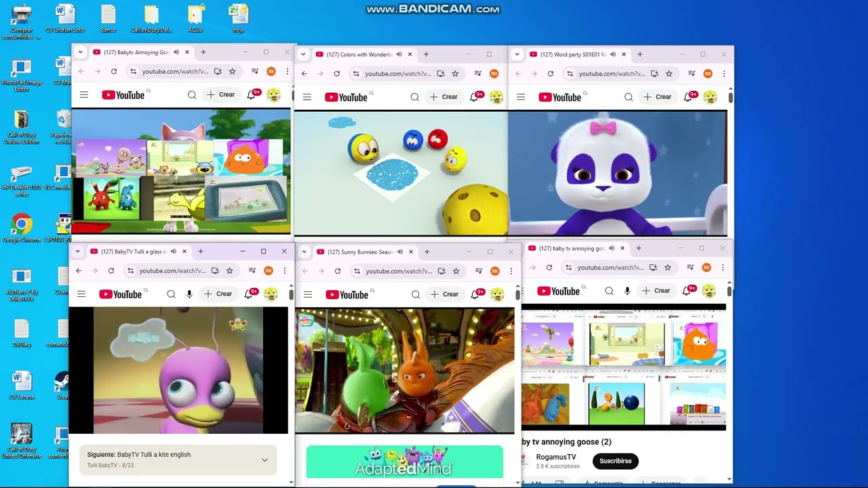Open the RogamusTV channel link
The image size is (868, 488).
click(556, 457)
